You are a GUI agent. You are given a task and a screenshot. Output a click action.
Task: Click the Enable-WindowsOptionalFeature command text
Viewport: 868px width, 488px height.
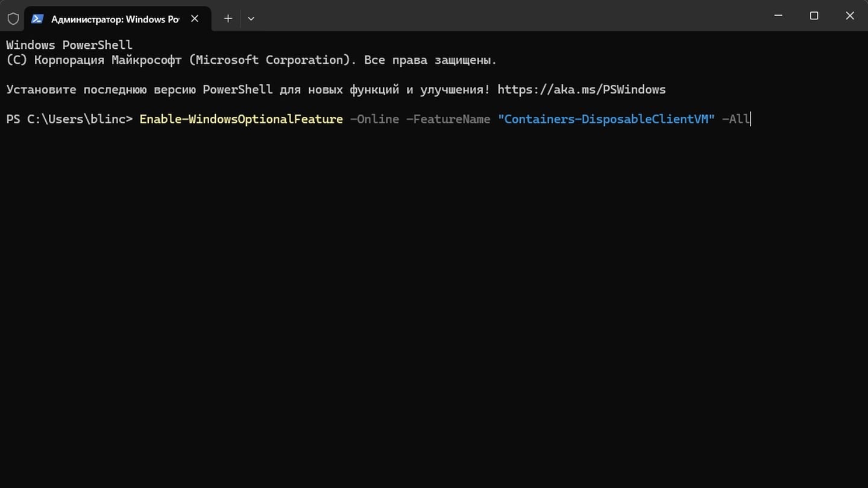pyautogui.click(x=241, y=119)
